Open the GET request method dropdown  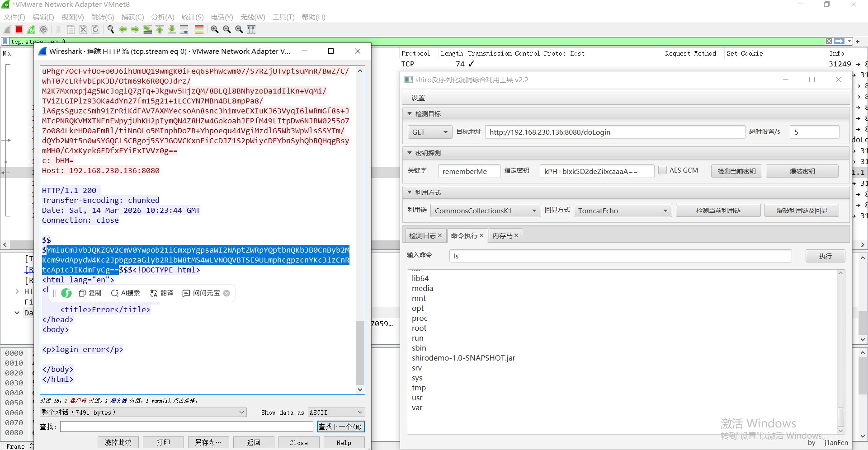[429, 132]
